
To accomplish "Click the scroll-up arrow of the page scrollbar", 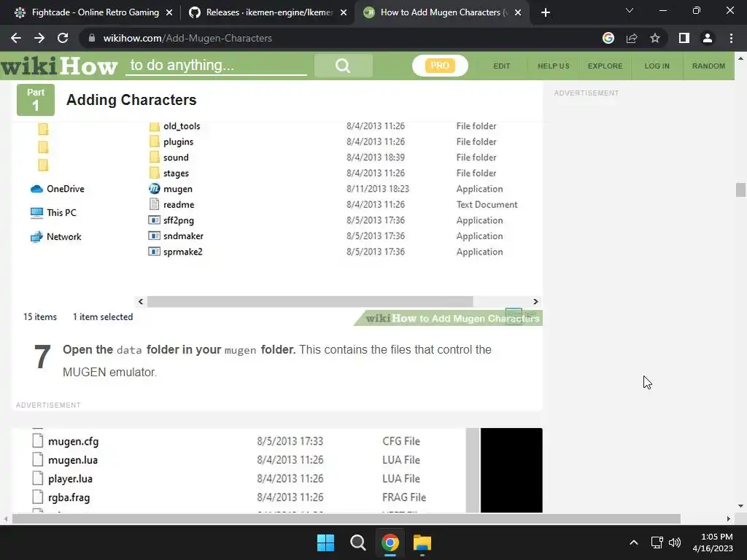I will (x=740, y=58).
